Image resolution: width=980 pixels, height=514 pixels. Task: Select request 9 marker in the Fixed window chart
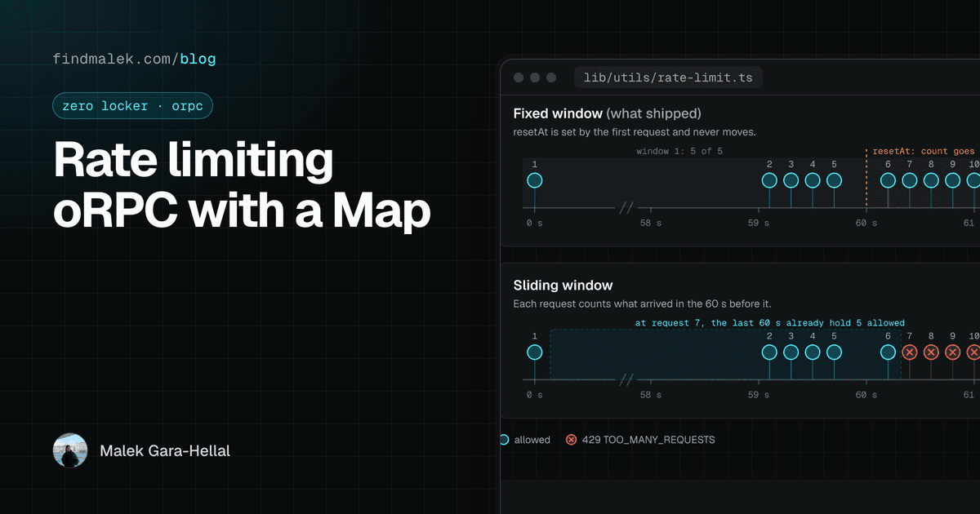(952, 180)
